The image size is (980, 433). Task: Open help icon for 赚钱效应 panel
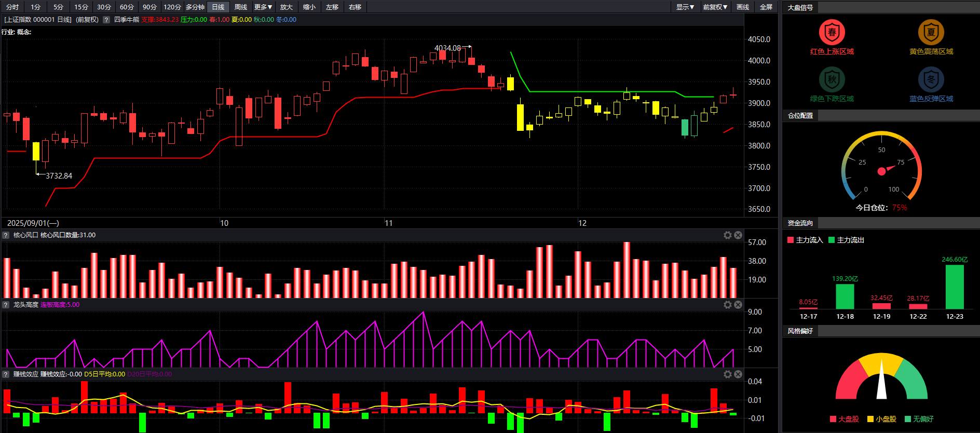6,374
